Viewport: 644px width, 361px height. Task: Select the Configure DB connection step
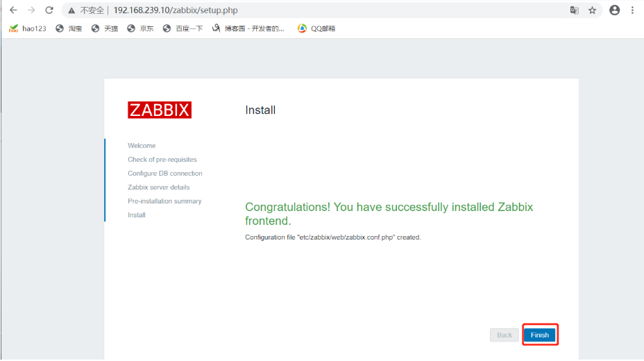[x=165, y=174]
